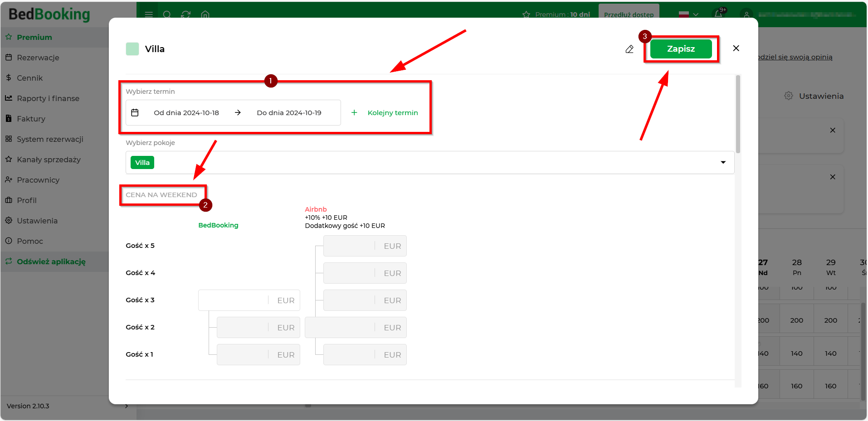Click the dialog vertical scrollbar
This screenshot has width=868, height=421.
tap(738, 114)
